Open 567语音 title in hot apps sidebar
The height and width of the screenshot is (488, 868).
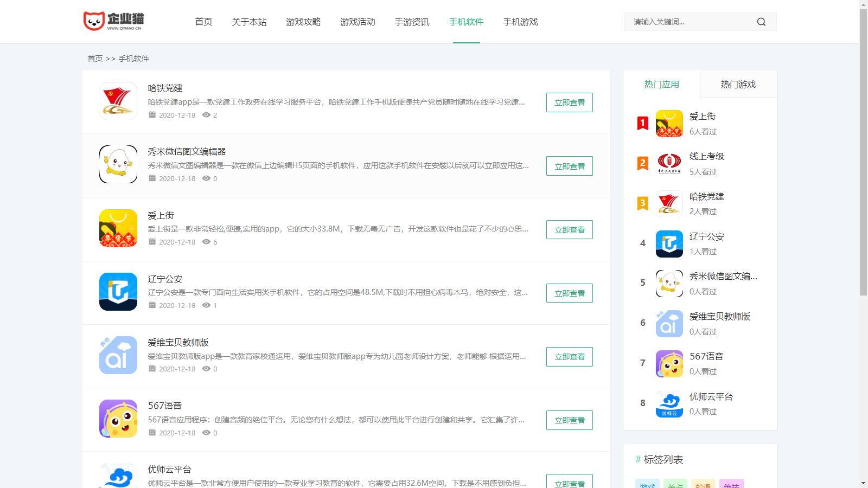[x=706, y=356]
